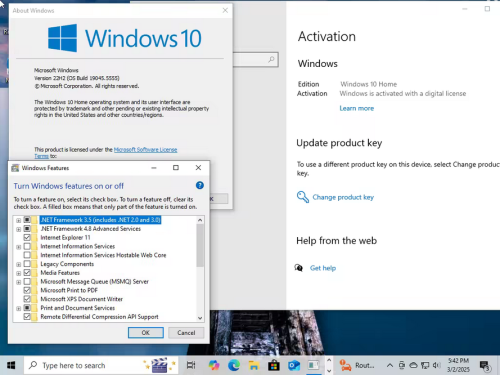The width and height of the screenshot is (500, 375).
Task: Enable the Internet Information Services checkbox
Action: 27,246
